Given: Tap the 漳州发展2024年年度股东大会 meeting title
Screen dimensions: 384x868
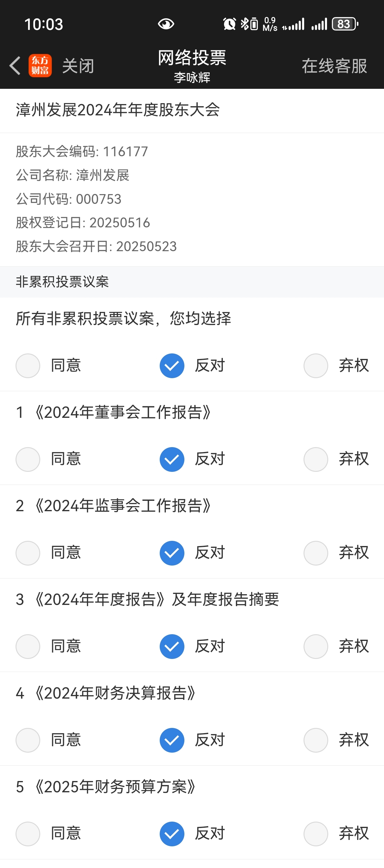Looking at the screenshot, I should click(118, 110).
